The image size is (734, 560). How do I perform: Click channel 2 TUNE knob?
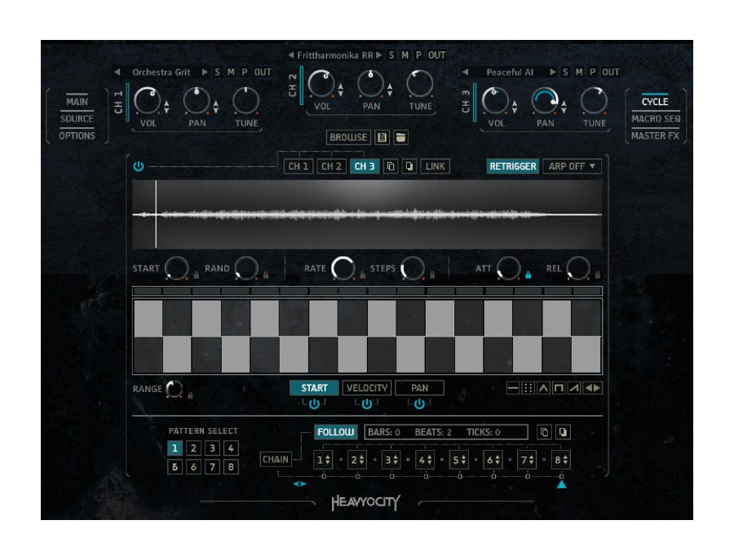point(420,83)
